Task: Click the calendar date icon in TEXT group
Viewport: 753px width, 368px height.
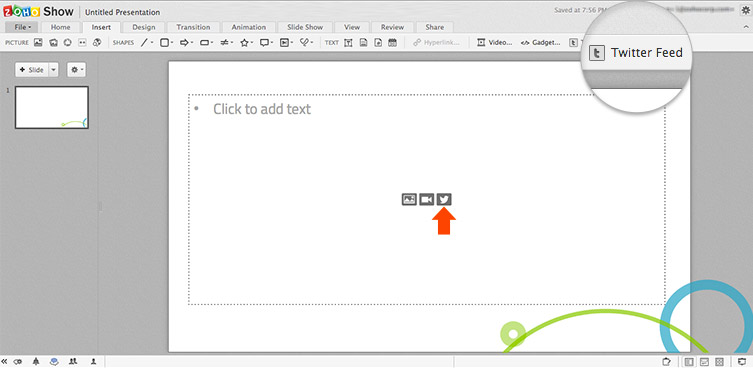Action: point(392,42)
